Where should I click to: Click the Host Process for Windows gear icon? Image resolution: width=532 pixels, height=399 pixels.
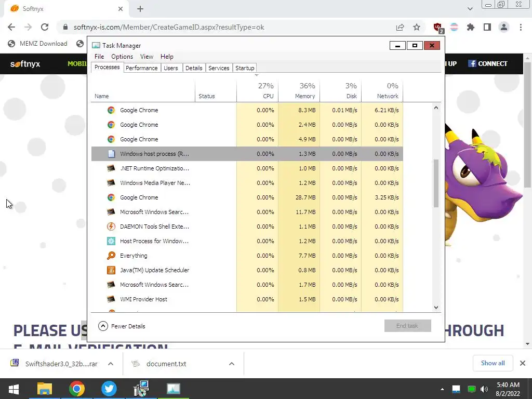(111, 241)
